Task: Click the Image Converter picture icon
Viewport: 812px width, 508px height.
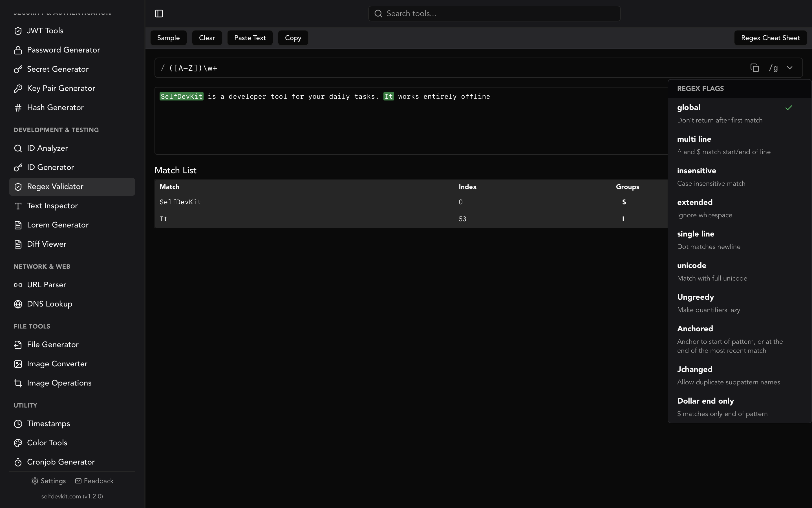Action: [18, 364]
